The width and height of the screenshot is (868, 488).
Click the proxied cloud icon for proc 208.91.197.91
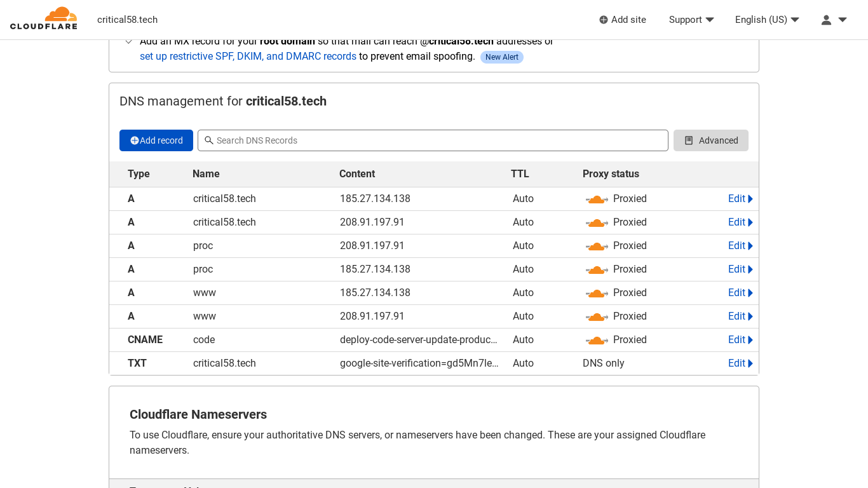597,246
